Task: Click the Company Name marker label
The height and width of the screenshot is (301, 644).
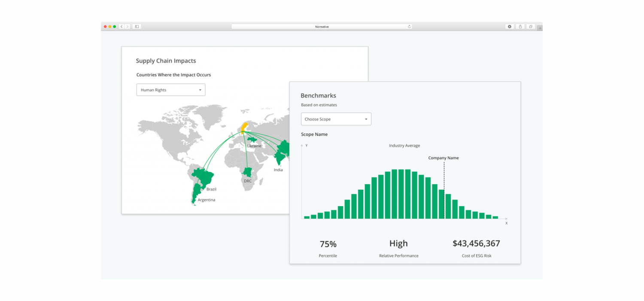Action: [x=444, y=158]
